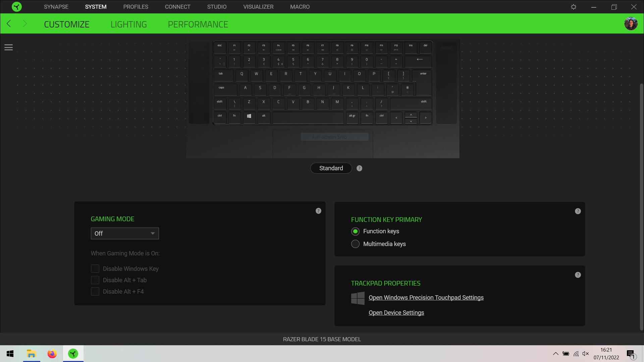Navigate back using the back arrow
The width and height of the screenshot is (644, 362).
tap(9, 23)
